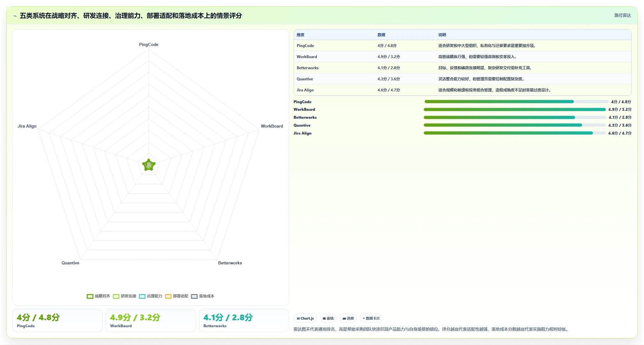This screenshot has height=345, width=644.
Task: Toggle the 部署适配 legend entry
Action: coord(176,296)
